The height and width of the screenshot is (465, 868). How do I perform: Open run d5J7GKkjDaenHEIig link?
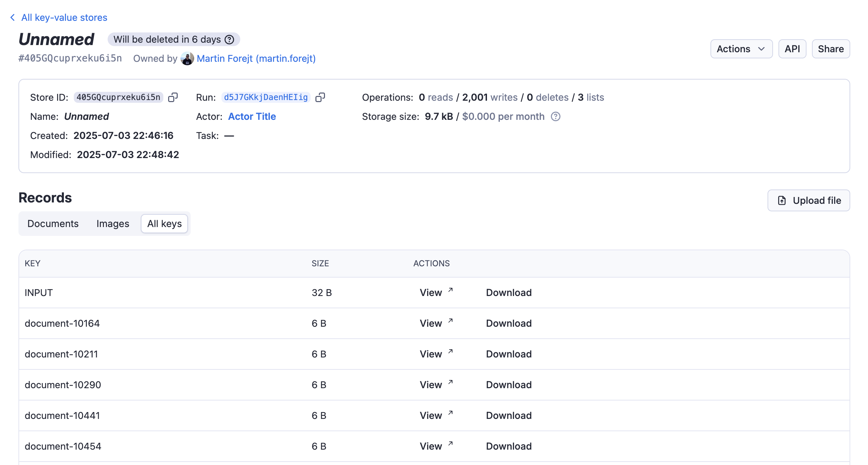coord(266,97)
